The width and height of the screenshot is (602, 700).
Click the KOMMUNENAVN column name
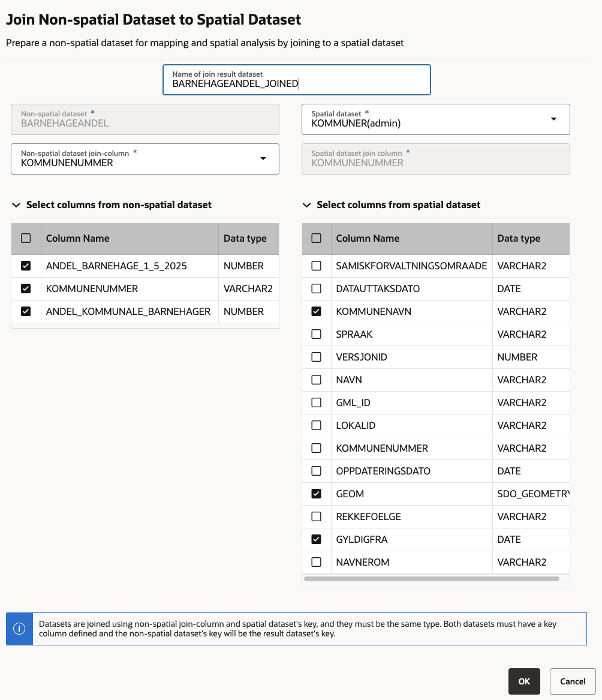[374, 311]
